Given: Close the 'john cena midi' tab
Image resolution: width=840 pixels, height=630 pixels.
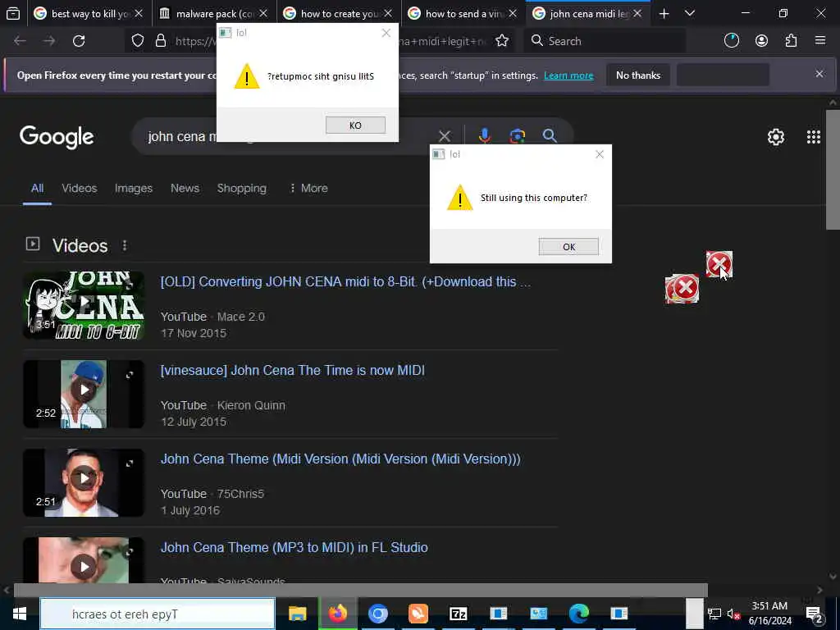Looking at the screenshot, I should coord(637,13).
